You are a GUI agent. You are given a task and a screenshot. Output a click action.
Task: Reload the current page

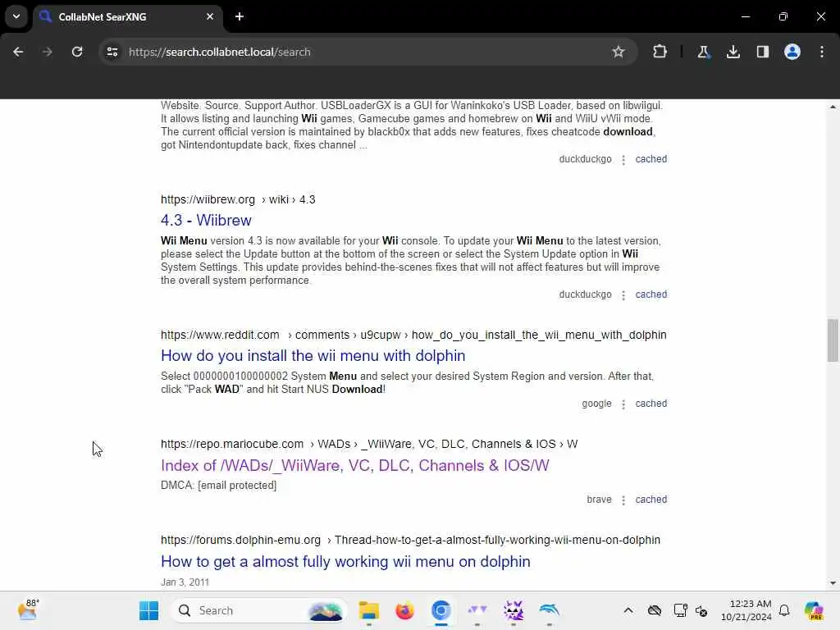[x=77, y=52]
